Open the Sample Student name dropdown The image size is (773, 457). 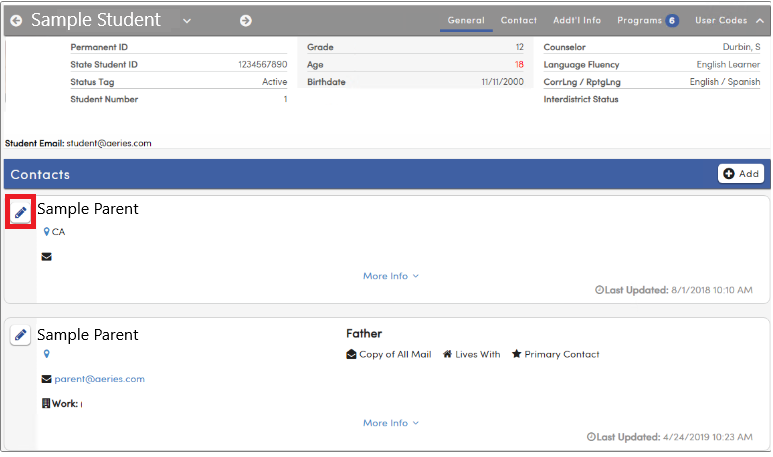click(187, 21)
